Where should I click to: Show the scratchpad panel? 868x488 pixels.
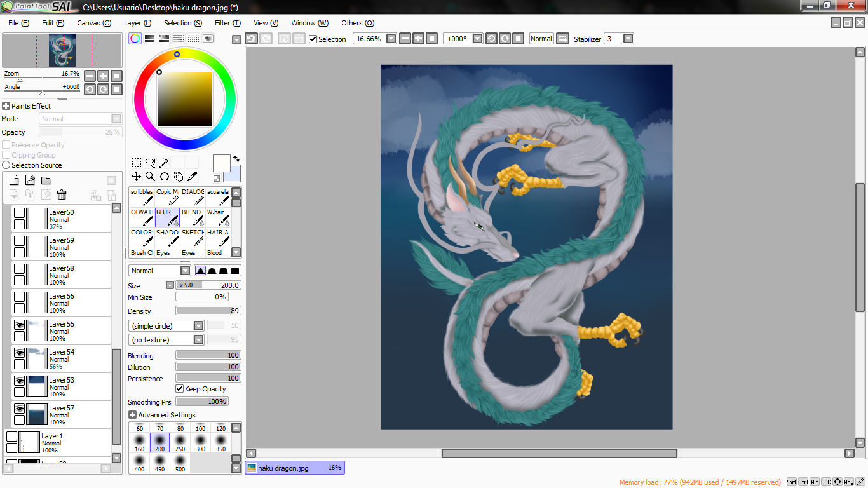[208, 39]
